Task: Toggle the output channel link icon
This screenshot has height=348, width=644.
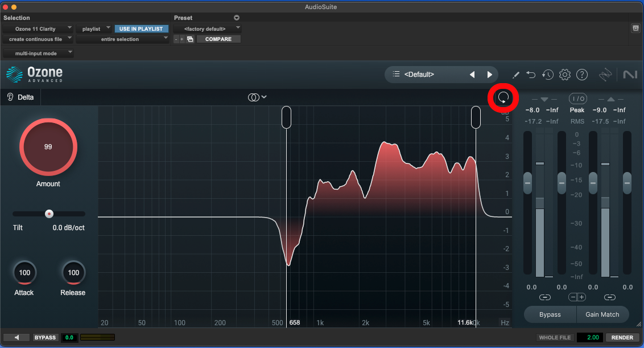Action: tap(610, 297)
